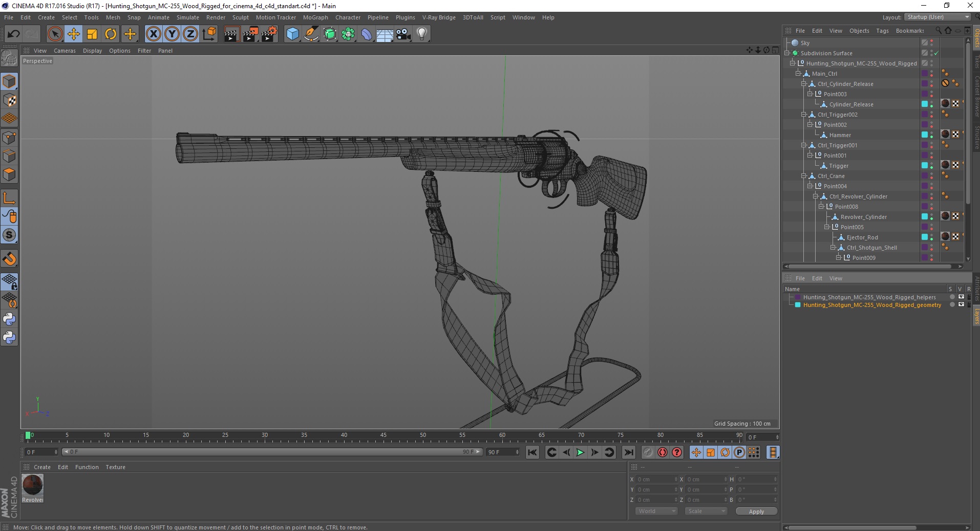Click the Apply button

coord(756,511)
